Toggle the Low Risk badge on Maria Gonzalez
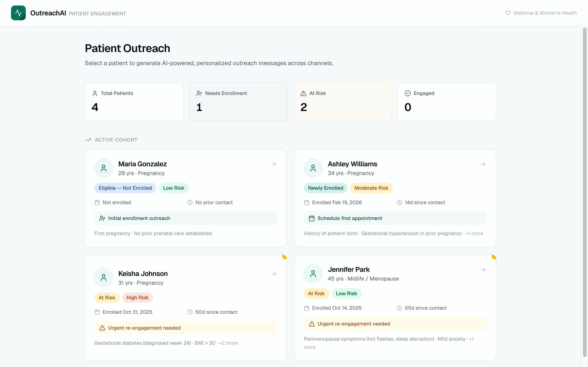The image size is (588, 367). 173,188
